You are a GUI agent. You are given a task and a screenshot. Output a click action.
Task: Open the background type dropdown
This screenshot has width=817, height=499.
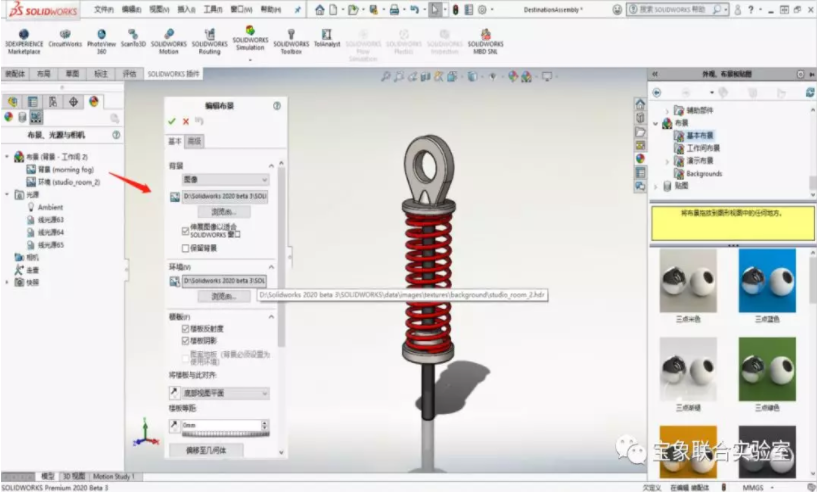click(225, 179)
